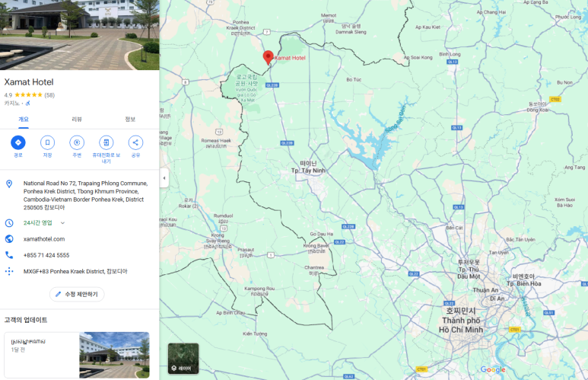Click the Kiến Tường map label
The image size is (588, 380).
pyautogui.click(x=255, y=334)
